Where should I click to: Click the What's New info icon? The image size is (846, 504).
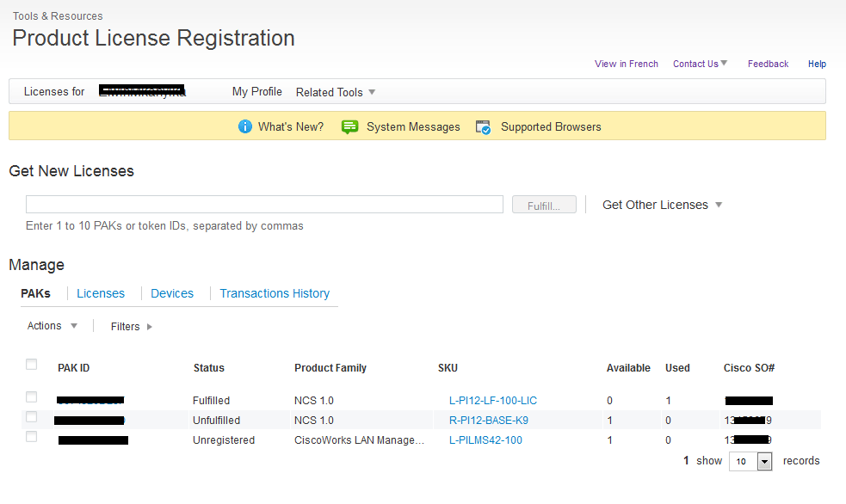245,126
